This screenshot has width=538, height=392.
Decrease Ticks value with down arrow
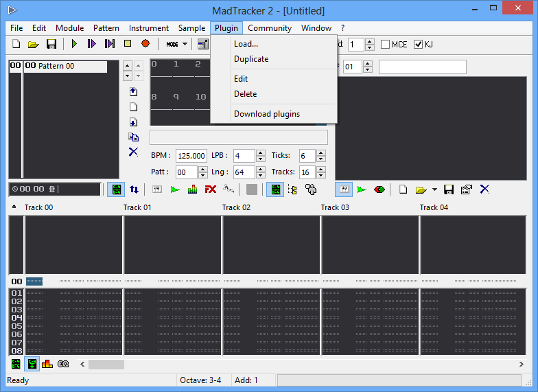321,159
